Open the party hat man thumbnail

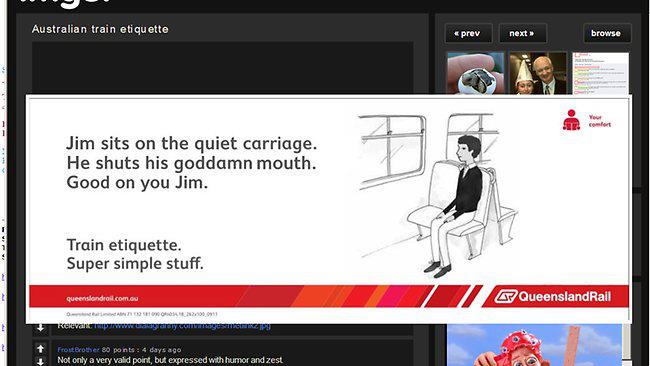[x=538, y=73]
